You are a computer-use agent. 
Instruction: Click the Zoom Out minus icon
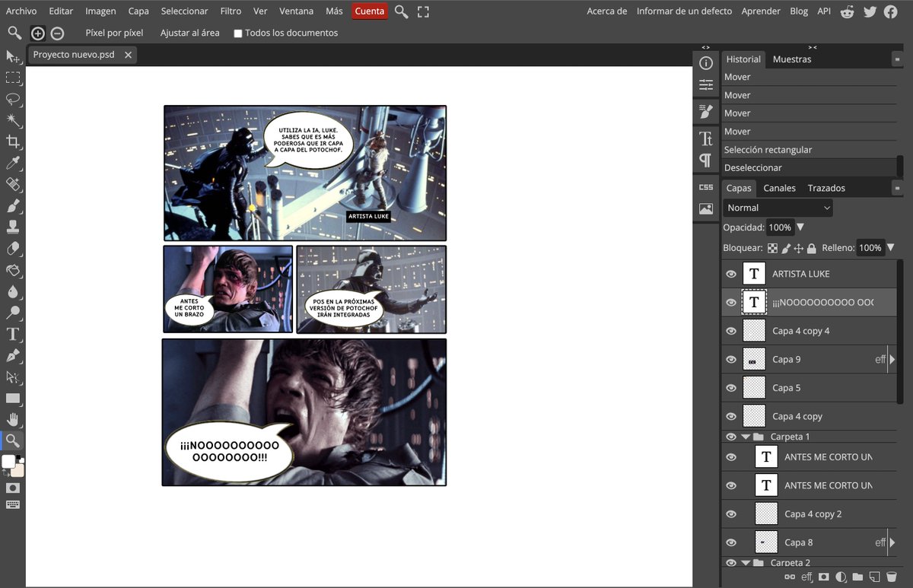(x=57, y=33)
